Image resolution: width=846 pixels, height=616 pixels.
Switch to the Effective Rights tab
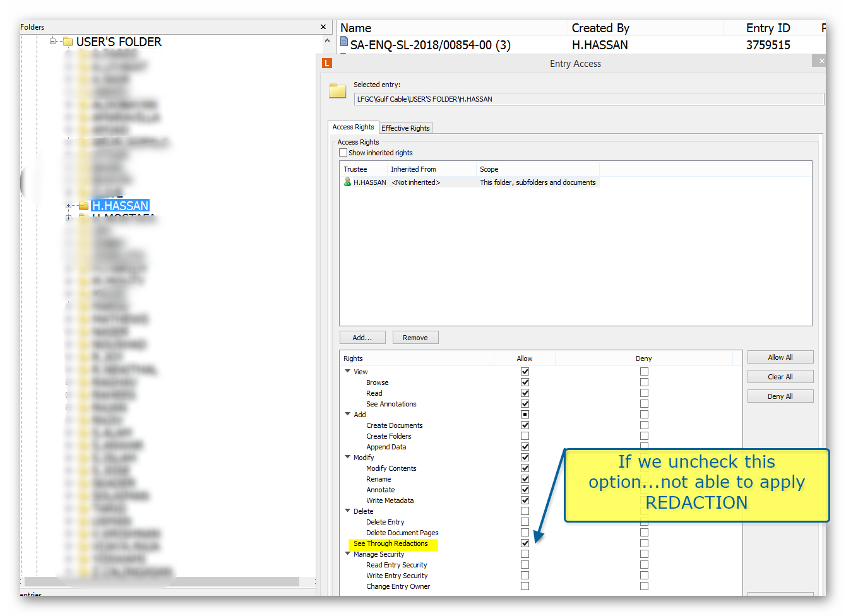tap(405, 128)
